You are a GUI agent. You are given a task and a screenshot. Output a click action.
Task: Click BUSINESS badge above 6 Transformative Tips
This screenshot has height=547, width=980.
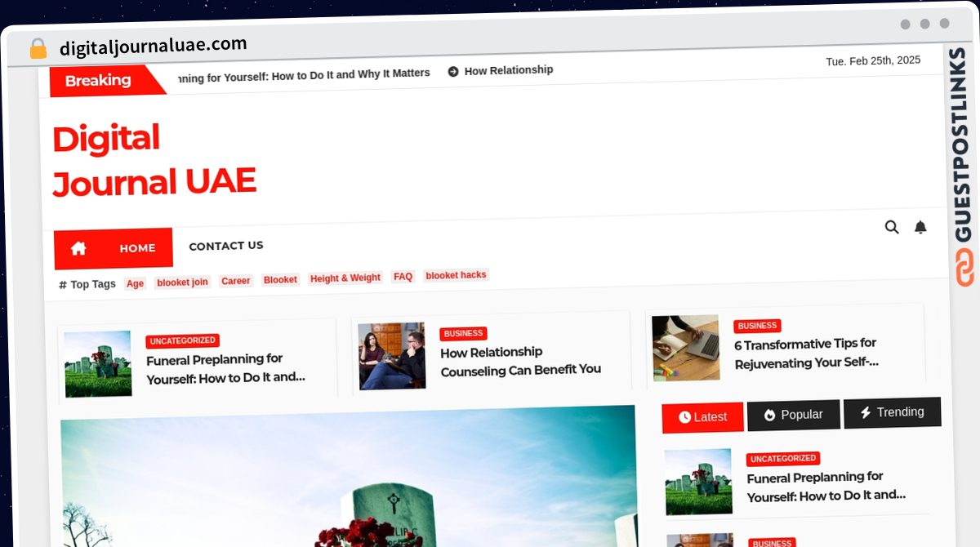click(757, 326)
